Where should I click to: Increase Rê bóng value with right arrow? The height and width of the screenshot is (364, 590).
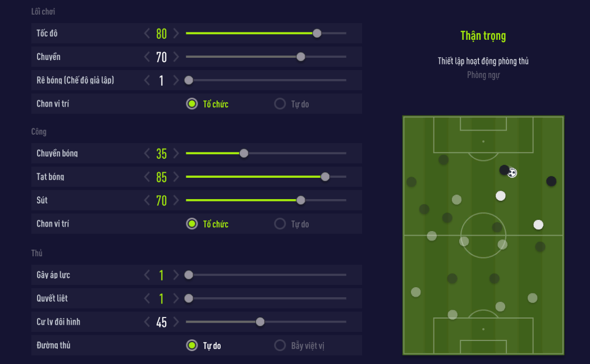pos(176,81)
